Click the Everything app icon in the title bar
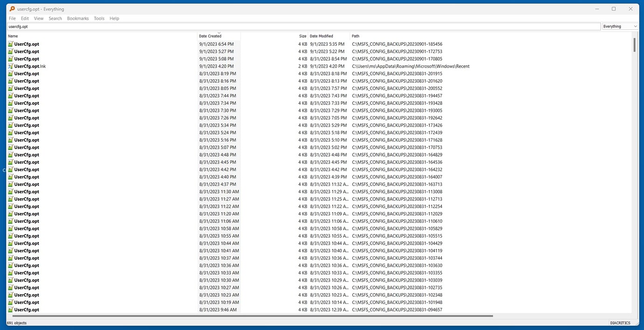 pyautogui.click(x=11, y=8)
